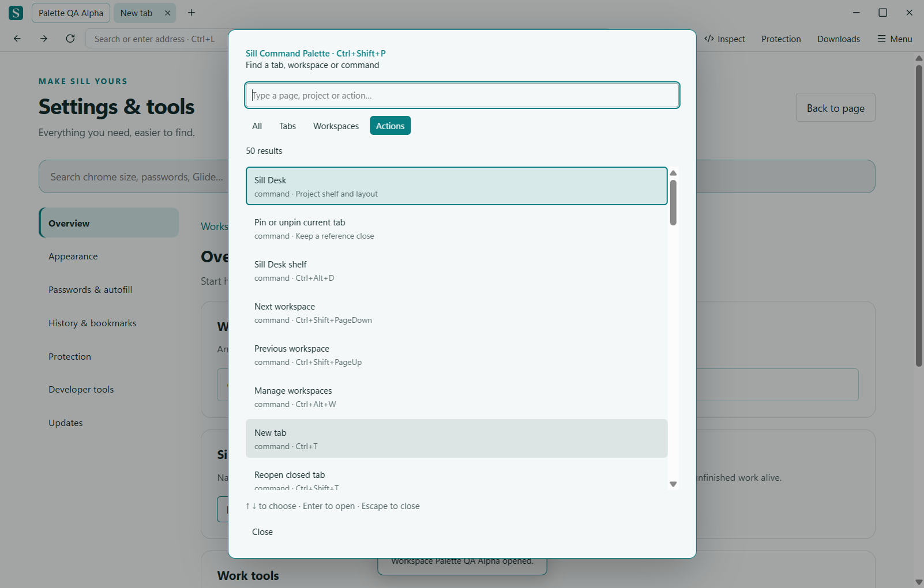The height and width of the screenshot is (588, 924).
Task: Open History & bookmarks settings
Action: coord(109,323)
